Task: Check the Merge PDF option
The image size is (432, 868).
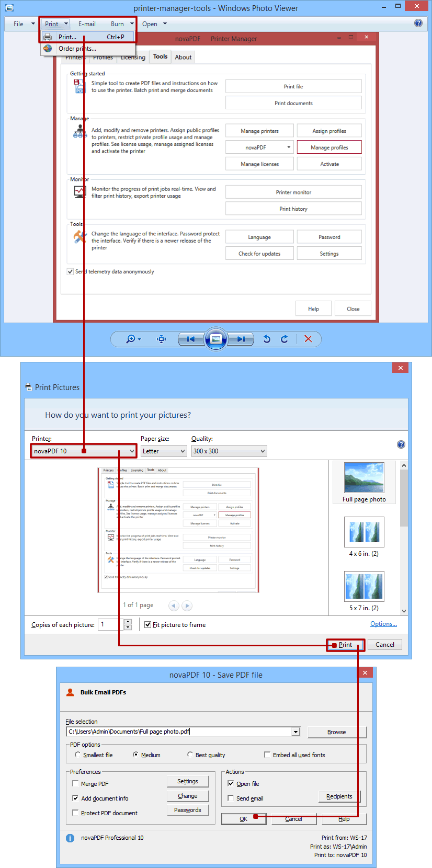Action: [75, 784]
